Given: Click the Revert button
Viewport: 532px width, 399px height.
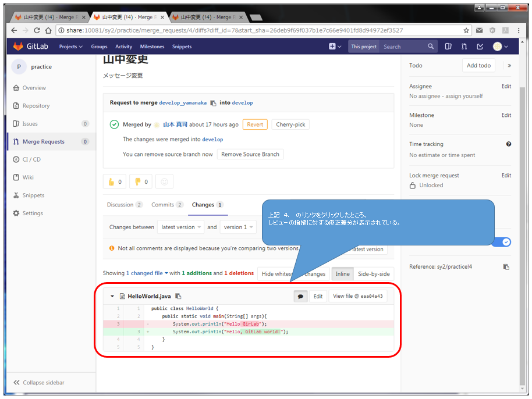Looking at the screenshot, I should pyautogui.click(x=255, y=124).
